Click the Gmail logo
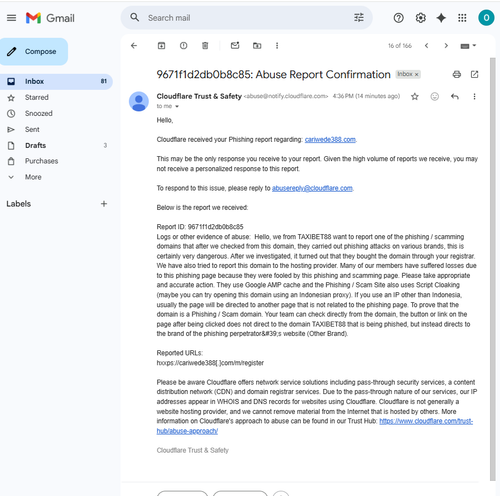The height and width of the screenshot is (496, 500). pos(50,18)
